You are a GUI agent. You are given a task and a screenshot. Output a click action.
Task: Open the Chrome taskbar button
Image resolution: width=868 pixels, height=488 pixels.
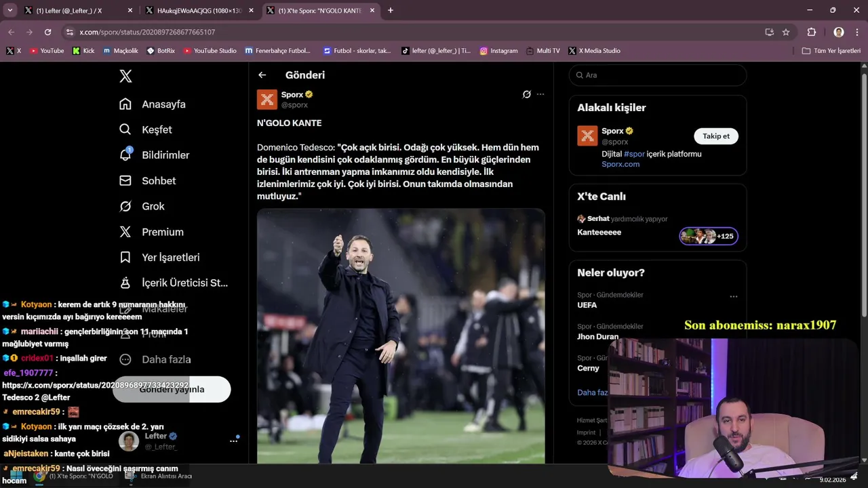pyautogui.click(x=75, y=476)
